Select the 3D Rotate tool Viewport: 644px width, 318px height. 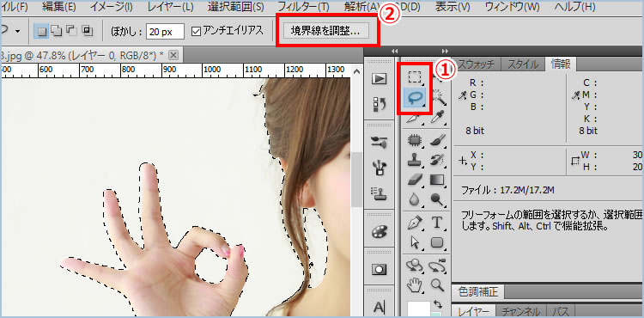click(415, 266)
